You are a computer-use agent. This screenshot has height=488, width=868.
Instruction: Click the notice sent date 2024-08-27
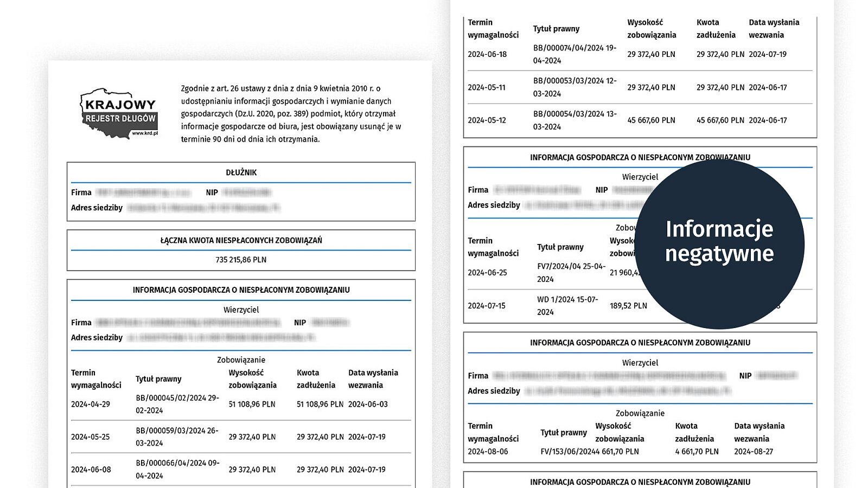tap(754, 452)
